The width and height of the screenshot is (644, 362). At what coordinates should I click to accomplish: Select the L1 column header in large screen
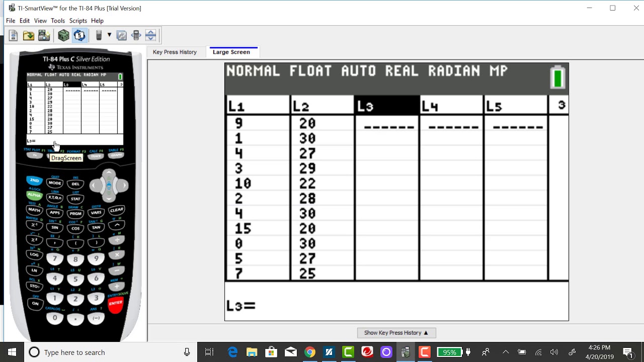[258, 106]
